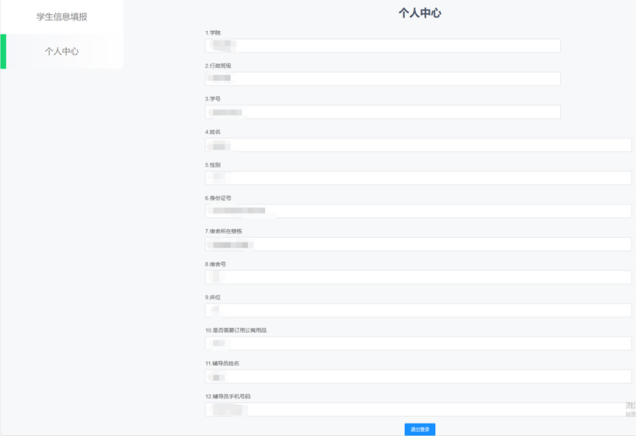Select the 4.姓名 input field

418,145
